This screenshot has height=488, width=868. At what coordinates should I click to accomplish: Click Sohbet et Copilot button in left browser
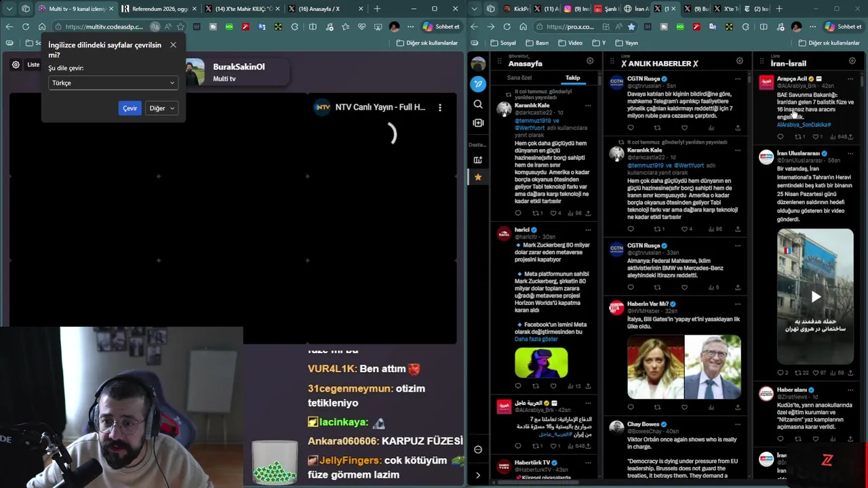click(441, 26)
